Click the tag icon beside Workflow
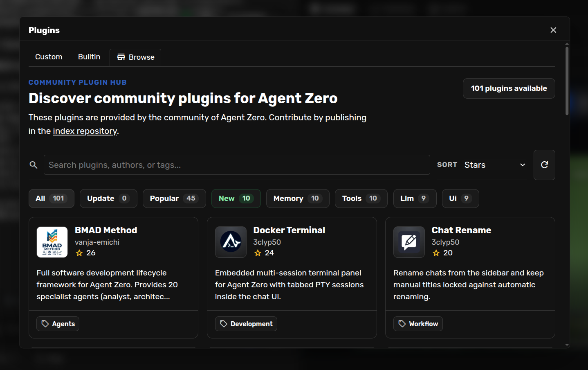Screen dimensions: 588x370 (402, 324)
